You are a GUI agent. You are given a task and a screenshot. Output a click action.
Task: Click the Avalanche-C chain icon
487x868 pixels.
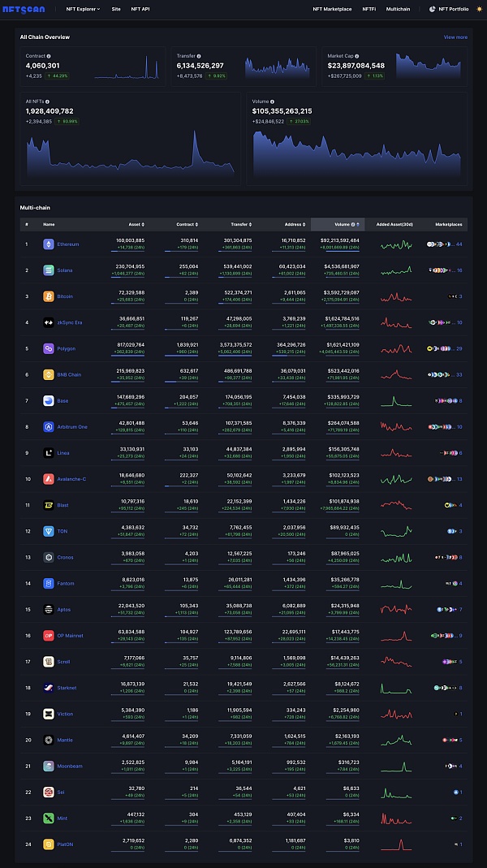pos(49,479)
